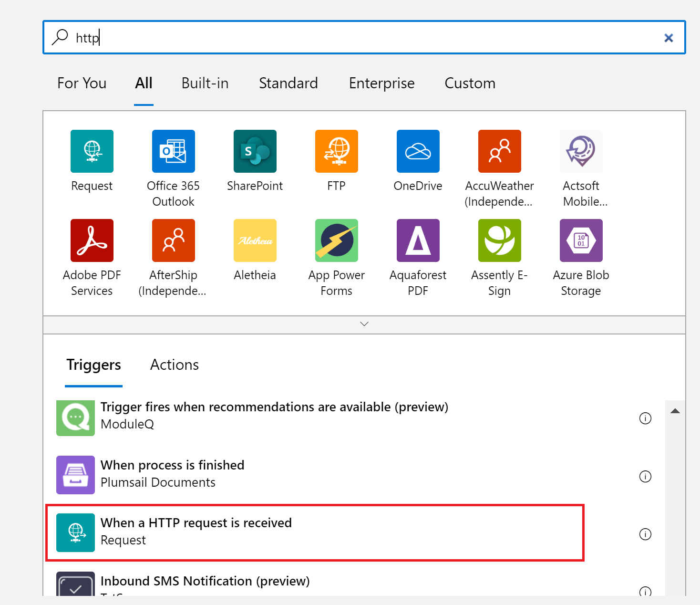Switch to the Built-in category tab
This screenshot has width=700, height=605.
(x=205, y=83)
